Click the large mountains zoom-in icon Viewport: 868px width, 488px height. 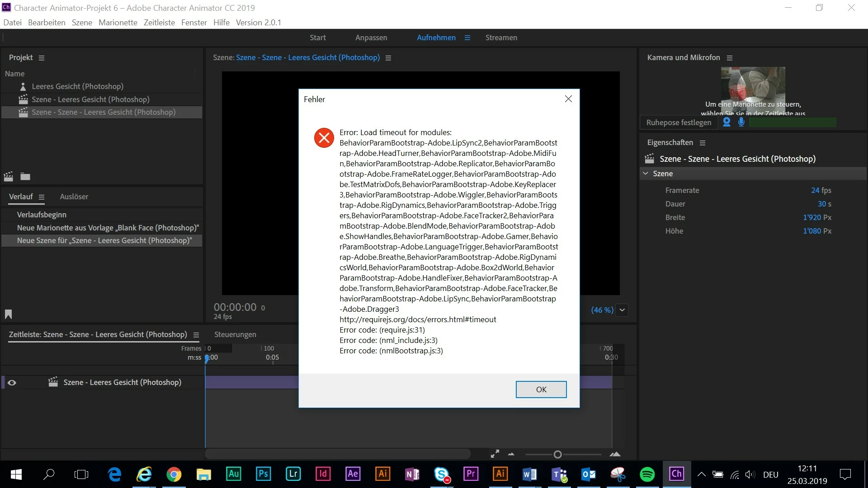point(615,454)
